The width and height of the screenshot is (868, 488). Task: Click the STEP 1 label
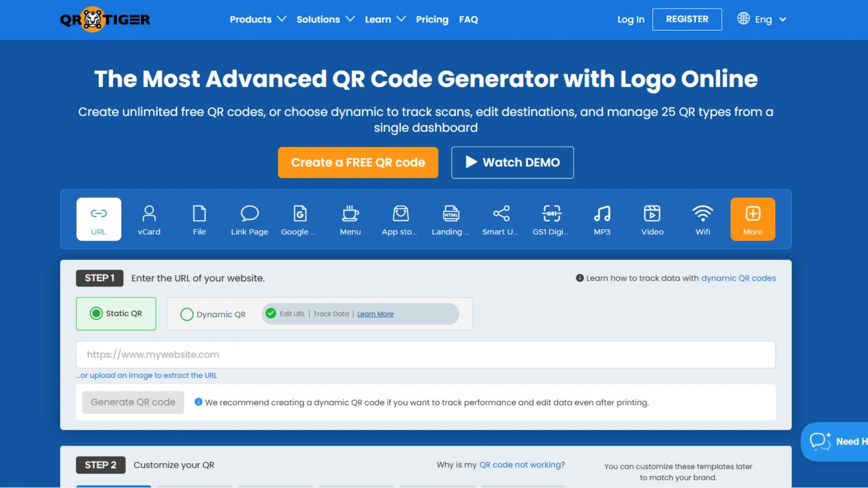(x=99, y=278)
